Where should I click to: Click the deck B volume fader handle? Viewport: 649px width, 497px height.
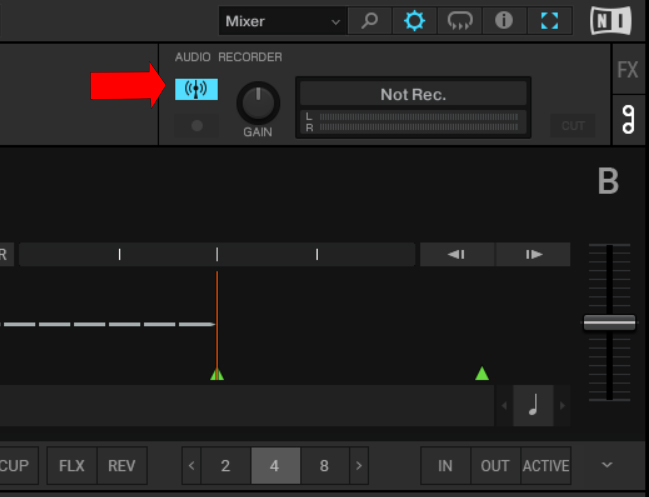609,323
